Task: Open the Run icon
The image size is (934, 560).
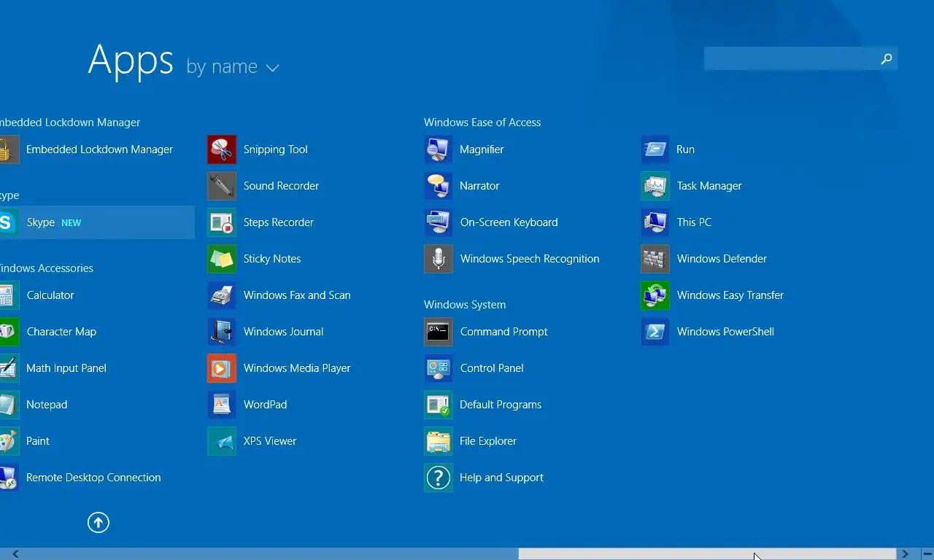Action: point(655,149)
